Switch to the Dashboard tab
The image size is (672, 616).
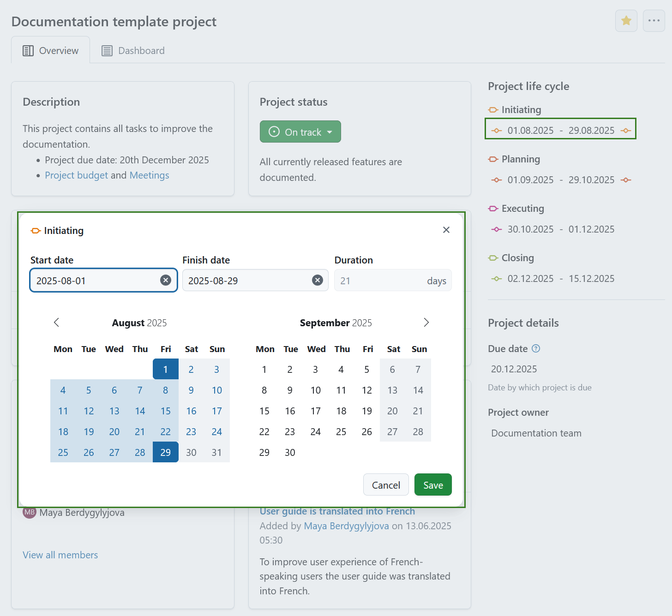pos(133,50)
